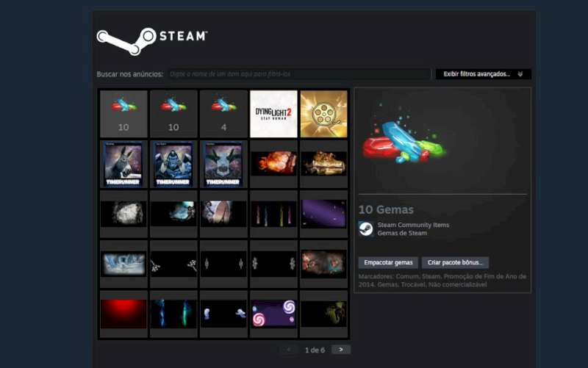Select the golden ship background item
588x368 pixels.
coord(323,164)
